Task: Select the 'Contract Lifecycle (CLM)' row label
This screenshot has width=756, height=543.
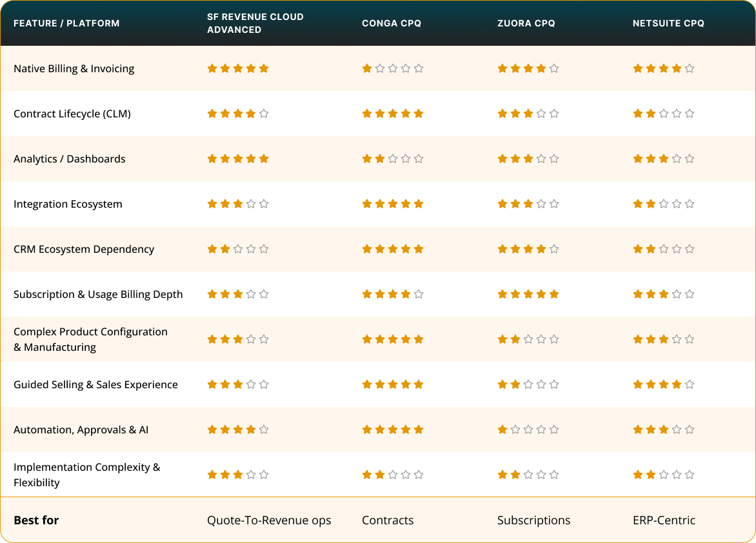Action: [x=72, y=114]
